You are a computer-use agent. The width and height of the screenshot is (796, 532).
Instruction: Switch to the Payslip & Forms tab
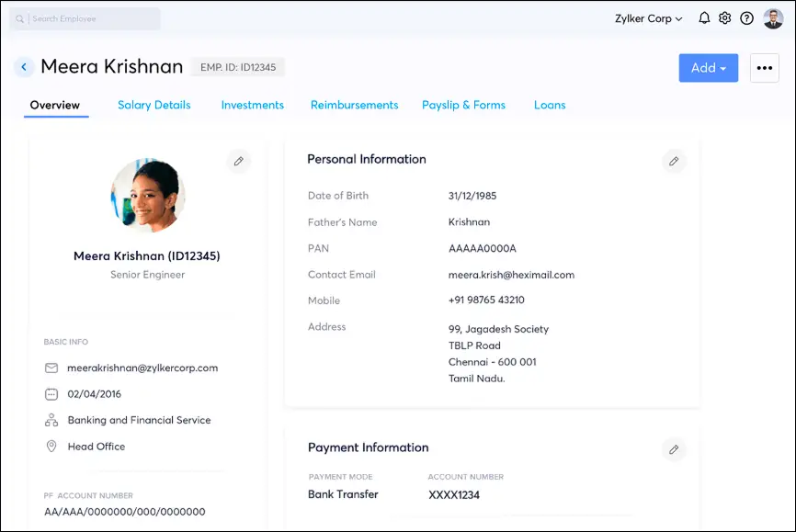coord(463,105)
